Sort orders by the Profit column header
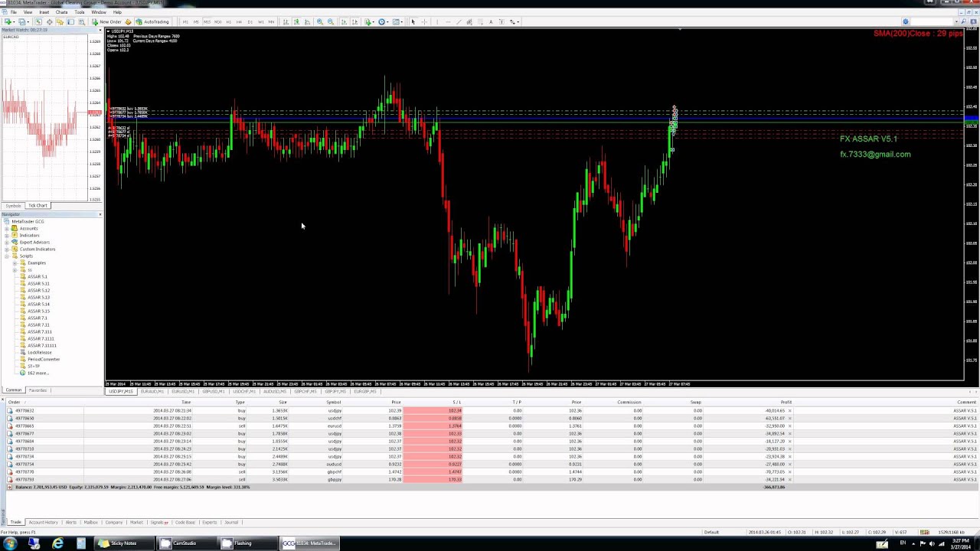Viewport: 980px width, 551px height. (x=786, y=402)
